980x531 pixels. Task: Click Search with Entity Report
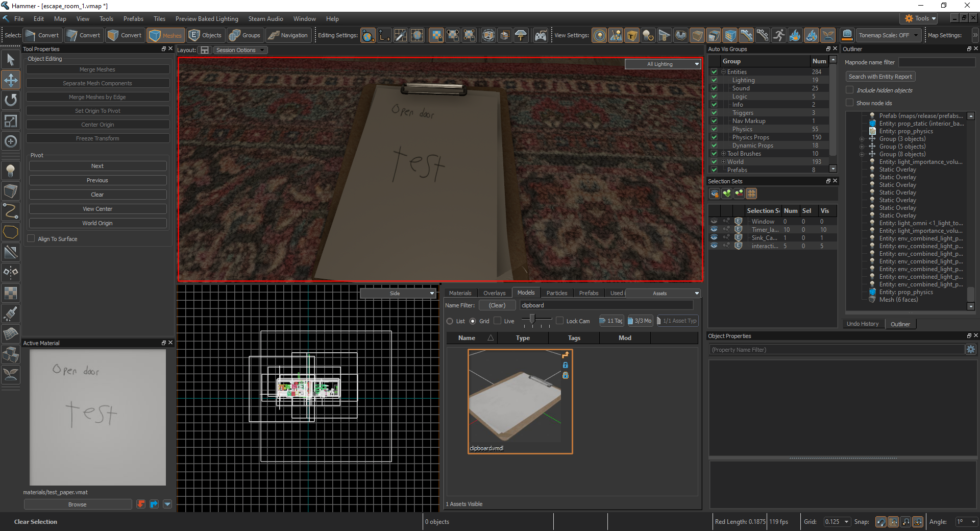880,77
